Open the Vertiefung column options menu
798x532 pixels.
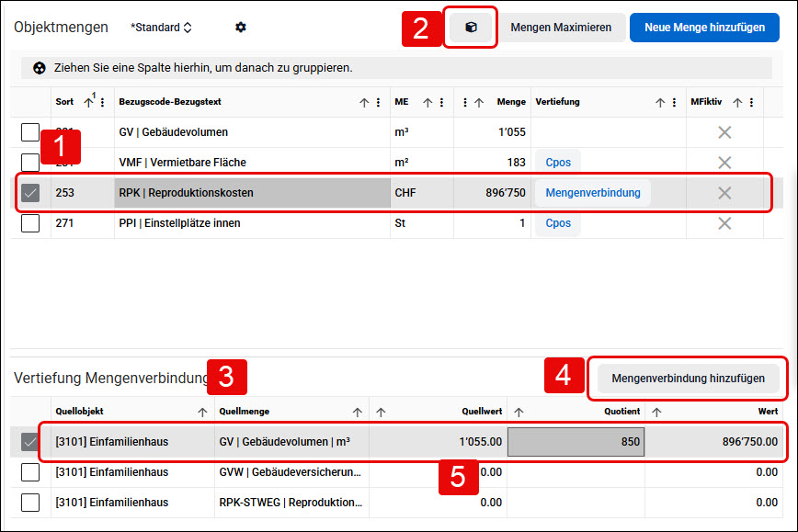674,102
